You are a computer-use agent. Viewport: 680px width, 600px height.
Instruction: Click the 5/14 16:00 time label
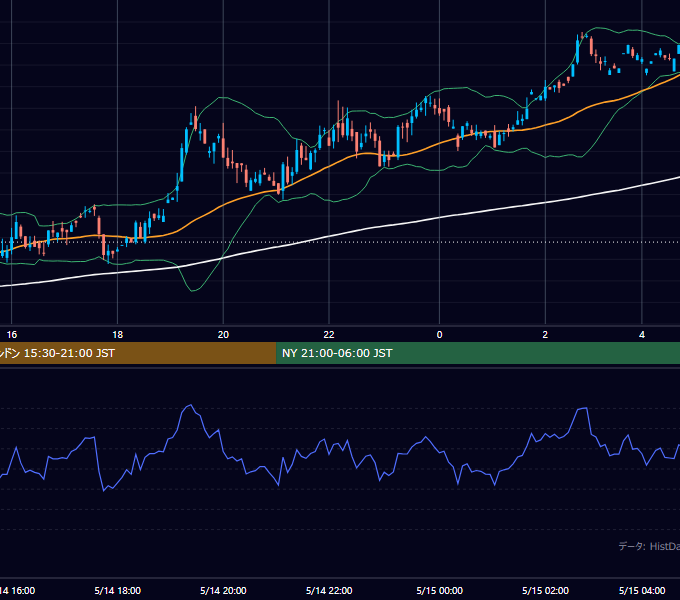click(x=17, y=590)
